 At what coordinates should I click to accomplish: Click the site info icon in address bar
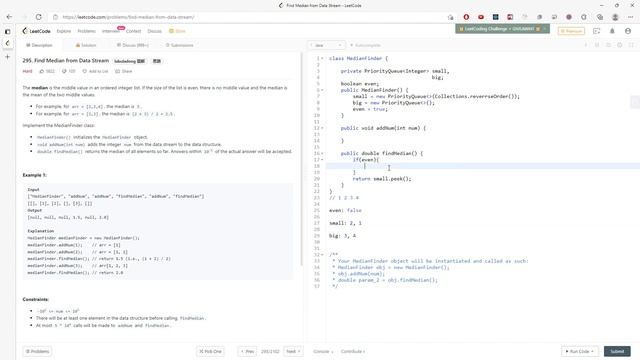point(56,17)
